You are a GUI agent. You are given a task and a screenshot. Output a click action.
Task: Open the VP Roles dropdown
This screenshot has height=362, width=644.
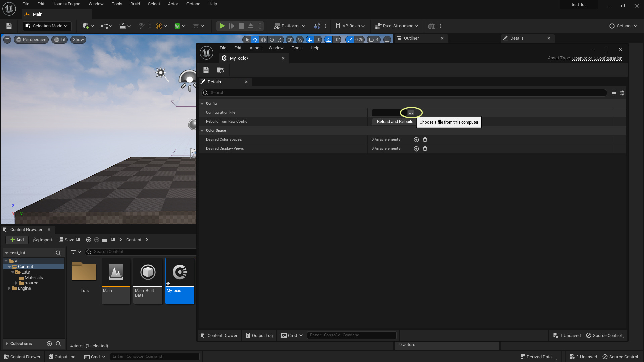[350, 26]
